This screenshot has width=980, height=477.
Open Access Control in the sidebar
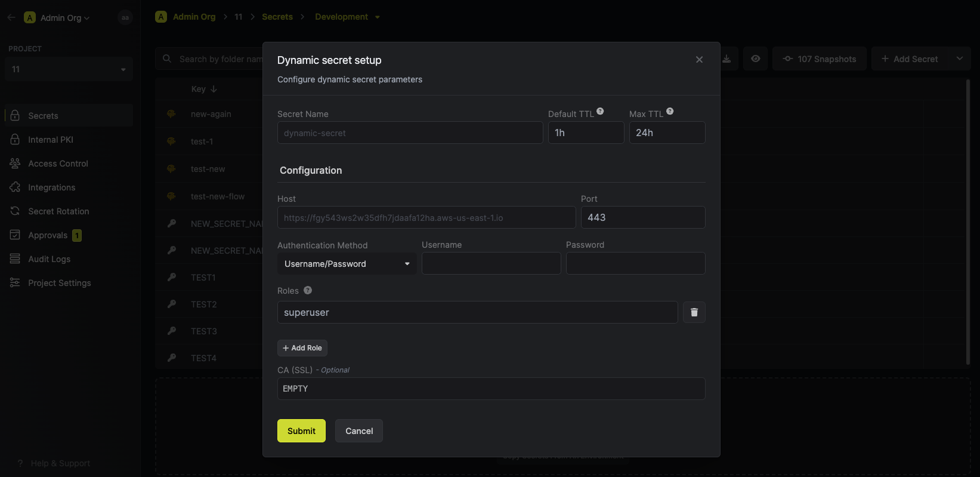(x=69, y=164)
